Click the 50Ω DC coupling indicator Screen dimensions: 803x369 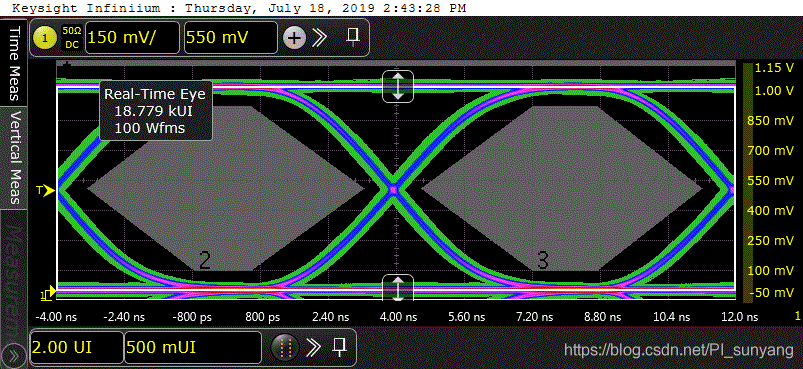point(71,38)
